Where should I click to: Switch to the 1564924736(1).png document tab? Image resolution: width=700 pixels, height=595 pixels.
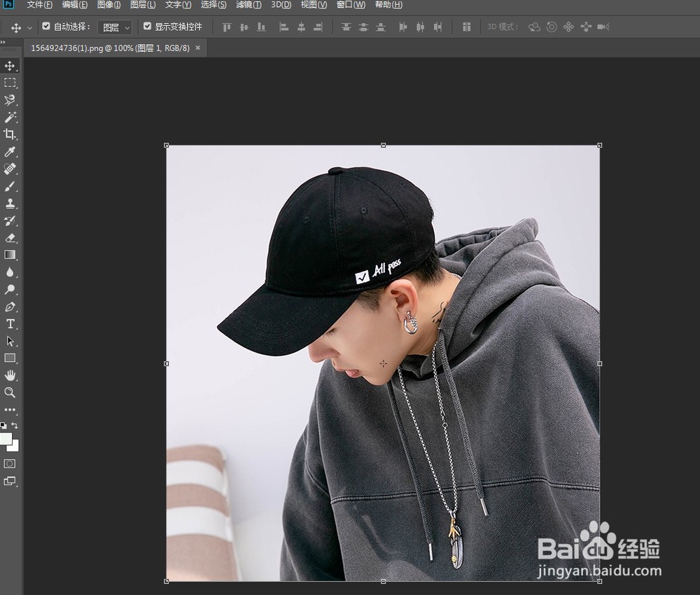tap(111, 48)
